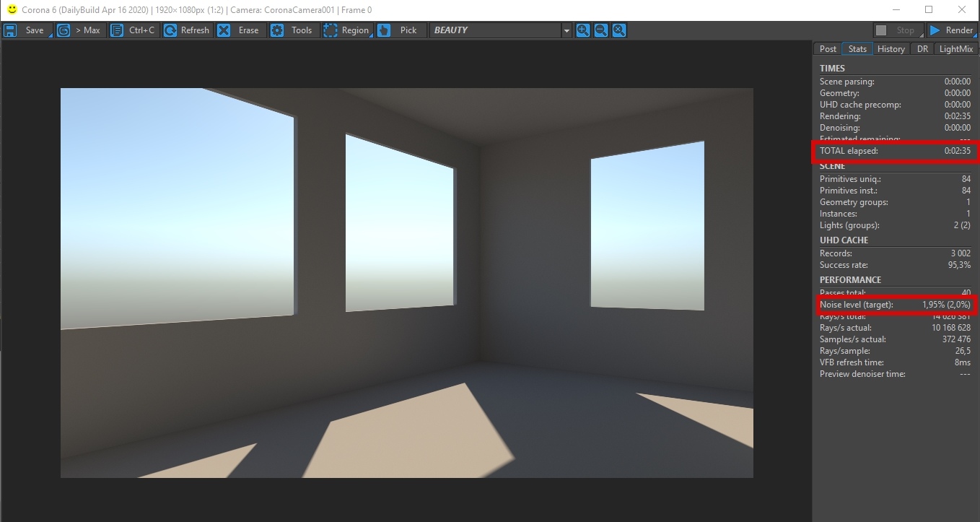
Task: Reset the zoom with the magnifier X icon
Action: (x=618, y=30)
